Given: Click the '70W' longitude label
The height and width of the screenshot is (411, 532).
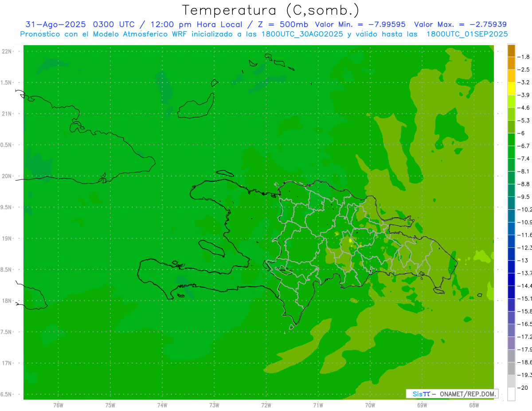Looking at the screenshot, I should pos(370,405).
